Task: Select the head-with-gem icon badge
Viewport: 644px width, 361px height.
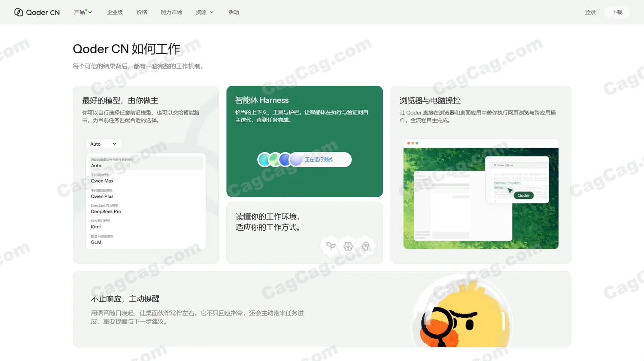Action: (x=366, y=246)
